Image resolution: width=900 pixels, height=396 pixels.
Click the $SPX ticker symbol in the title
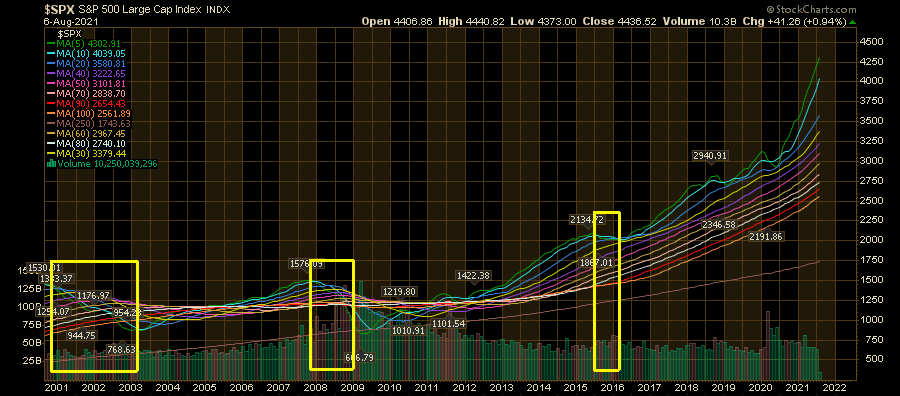(59, 10)
